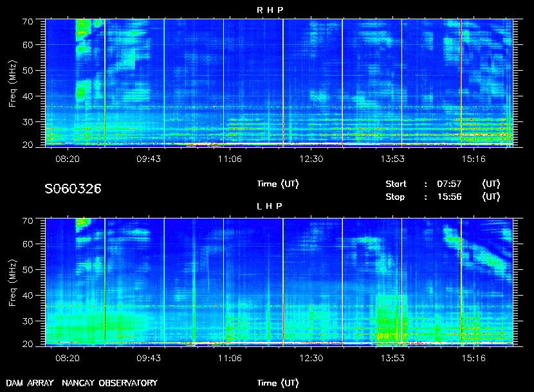The image size is (534, 392).
Task: Click 11:06 time tick under LHP plot
Action: pyautogui.click(x=230, y=358)
